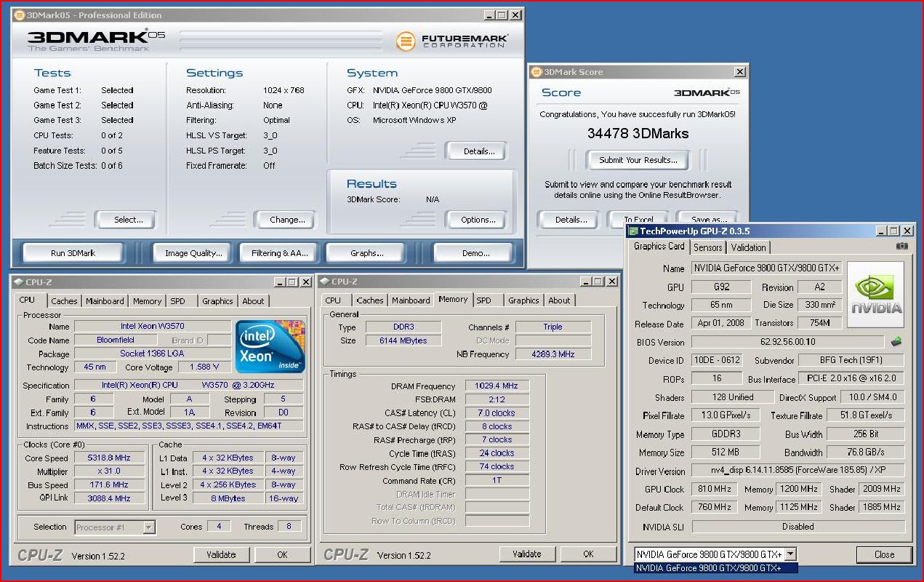Open Memory tab in left CPU-Z window

(147, 301)
